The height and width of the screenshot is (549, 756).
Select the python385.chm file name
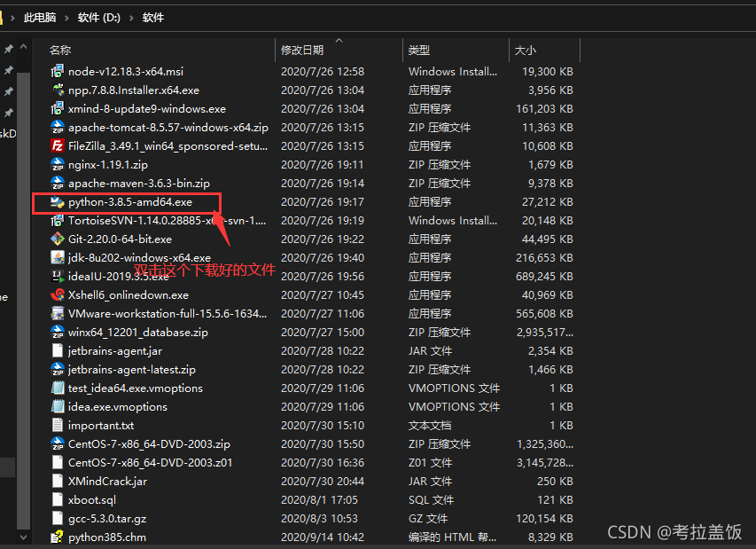click(107, 537)
